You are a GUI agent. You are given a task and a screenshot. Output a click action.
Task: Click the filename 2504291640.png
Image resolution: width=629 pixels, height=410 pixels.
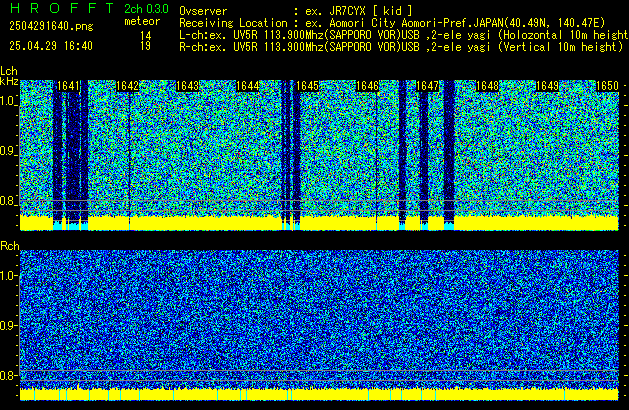click(51, 26)
